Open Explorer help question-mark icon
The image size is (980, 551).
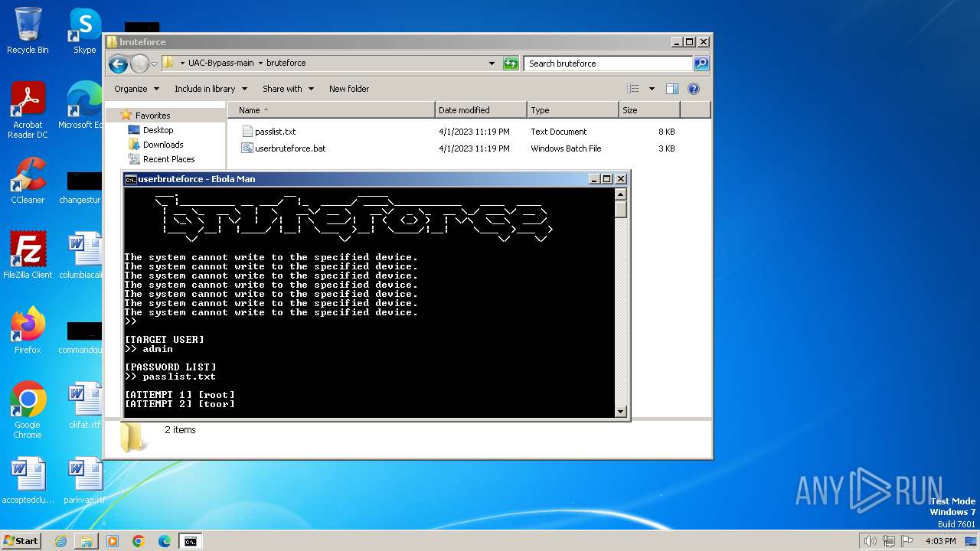pos(694,89)
